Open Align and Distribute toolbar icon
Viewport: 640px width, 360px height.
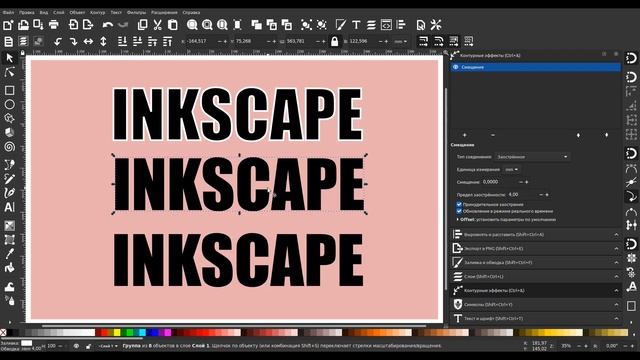pos(401,25)
